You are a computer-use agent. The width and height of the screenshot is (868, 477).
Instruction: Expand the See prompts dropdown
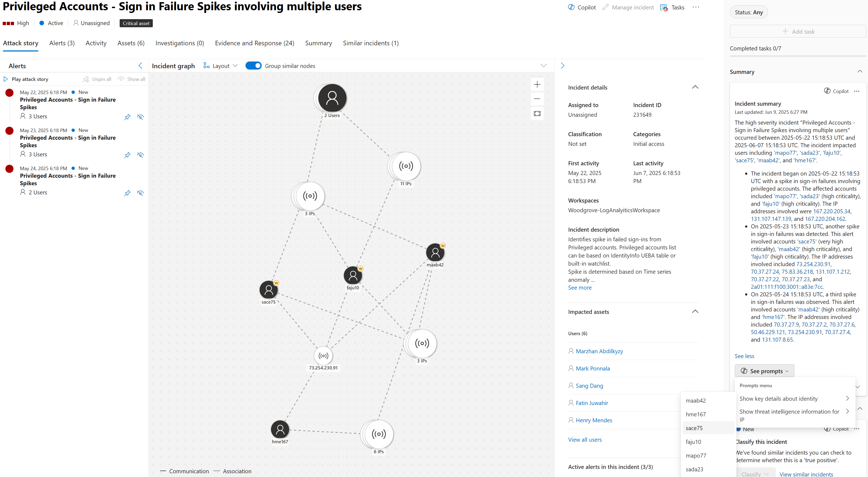pyautogui.click(x=764, y=371)
